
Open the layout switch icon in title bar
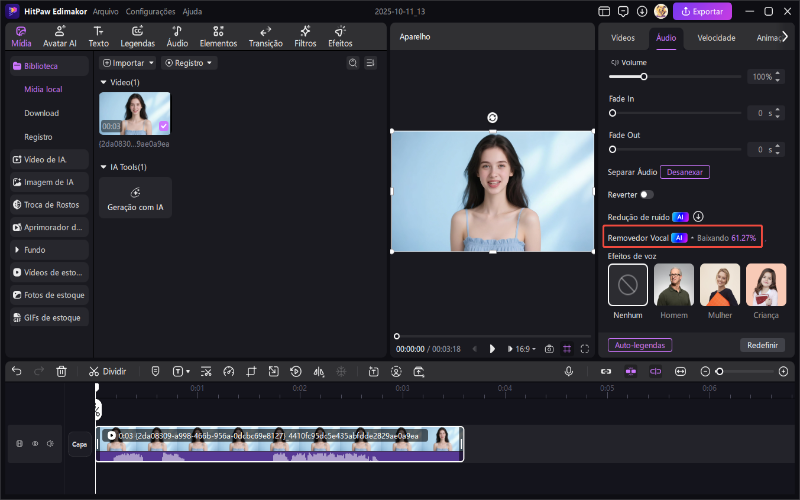pyautogui.click(x=604, y=11)
